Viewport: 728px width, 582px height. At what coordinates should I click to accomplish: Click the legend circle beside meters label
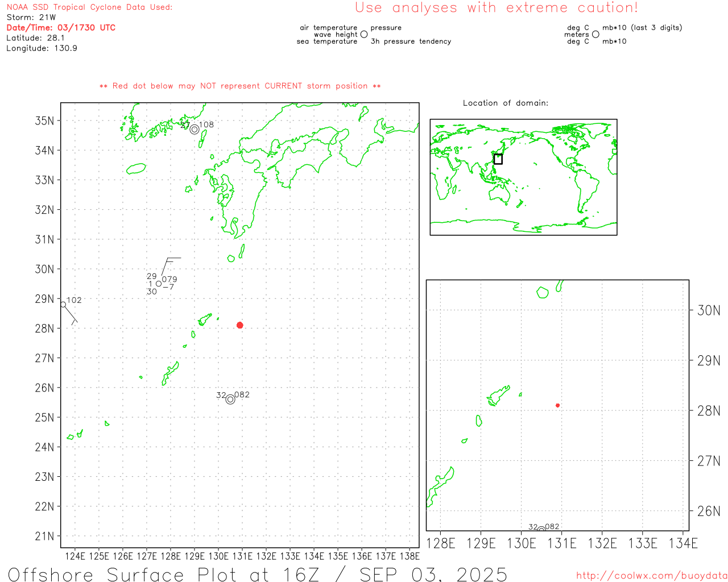tap(595, 34)
